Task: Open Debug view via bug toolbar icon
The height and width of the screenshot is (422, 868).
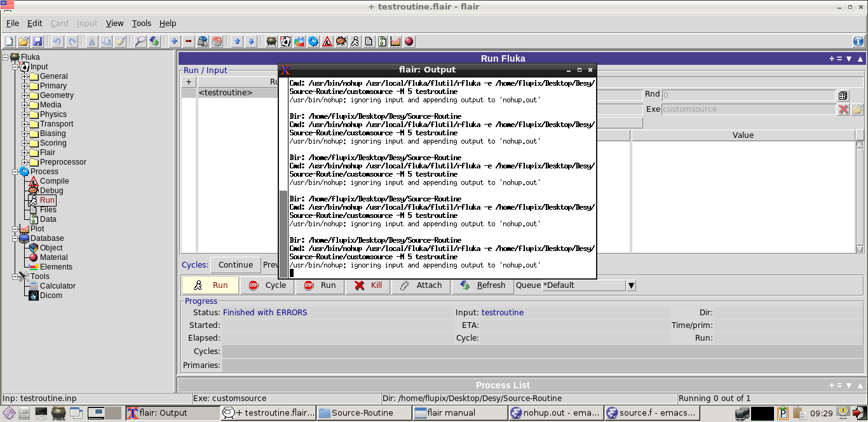Action: pos(341,41)
